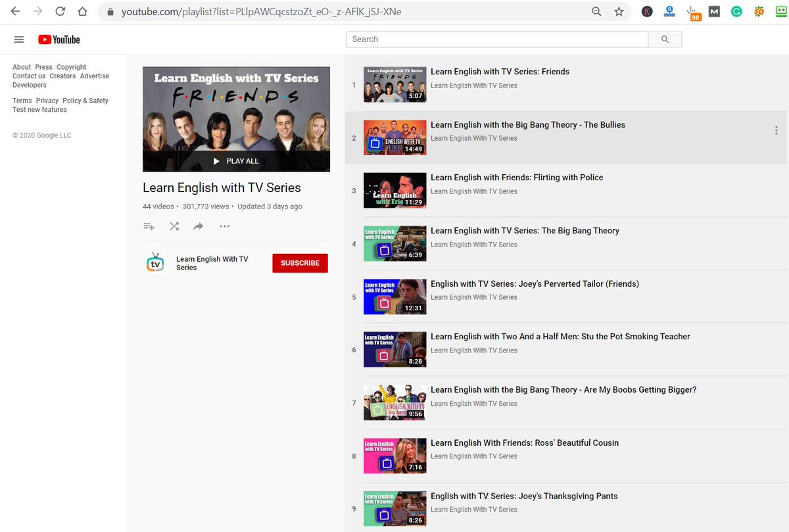The image size is (789, 532).
Task: Open the About link
Action: click(x=22, y=67)
